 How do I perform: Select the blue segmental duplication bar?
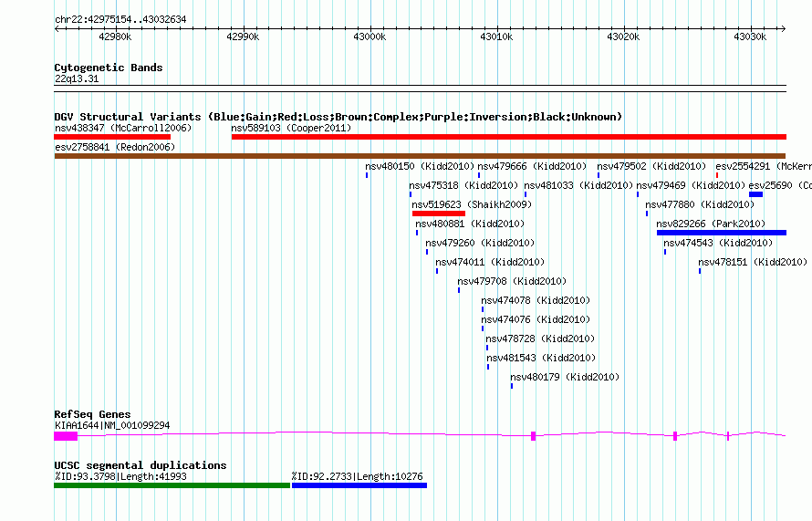click(359, 485)
